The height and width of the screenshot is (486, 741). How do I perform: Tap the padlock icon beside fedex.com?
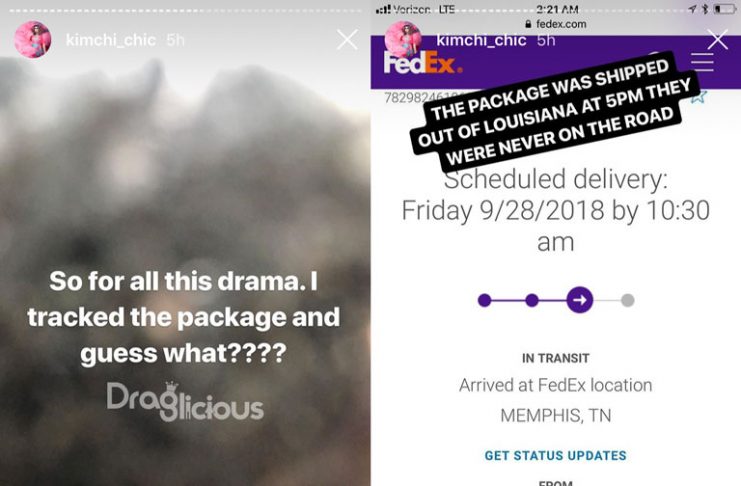[x=528, y=24]
